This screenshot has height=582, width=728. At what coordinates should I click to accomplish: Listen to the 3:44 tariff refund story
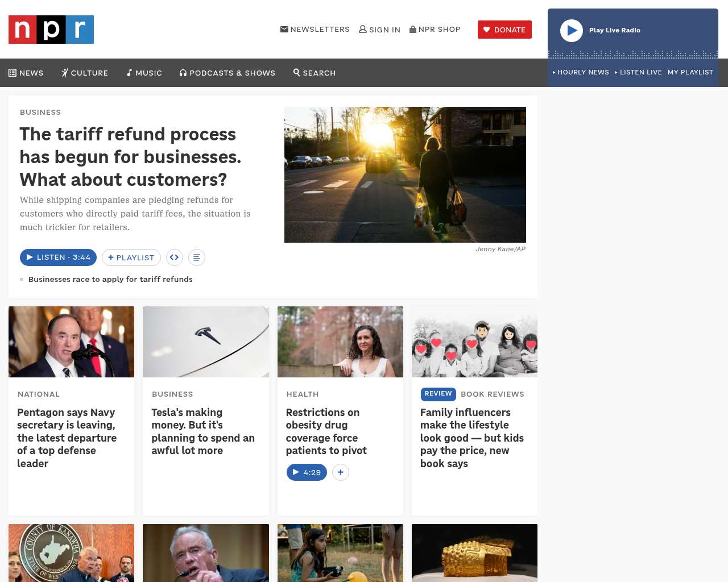click(x=58, y=257)
